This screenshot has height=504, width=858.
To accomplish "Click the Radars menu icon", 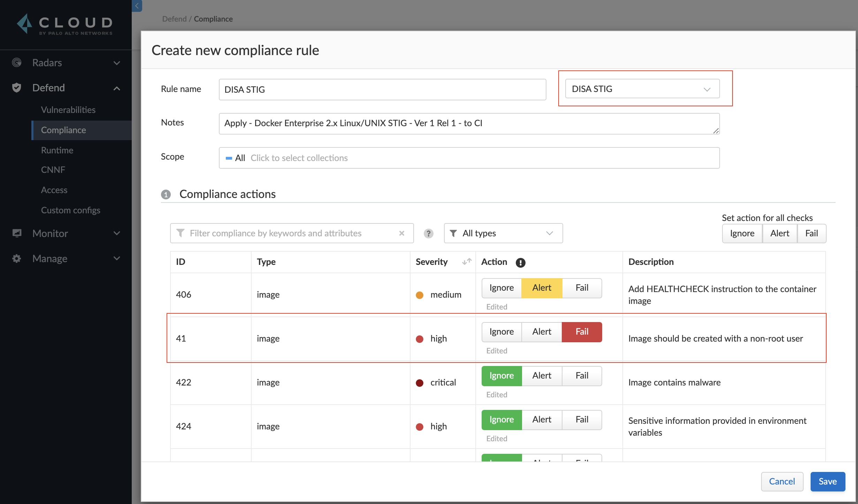I will [x=16, y=62].
